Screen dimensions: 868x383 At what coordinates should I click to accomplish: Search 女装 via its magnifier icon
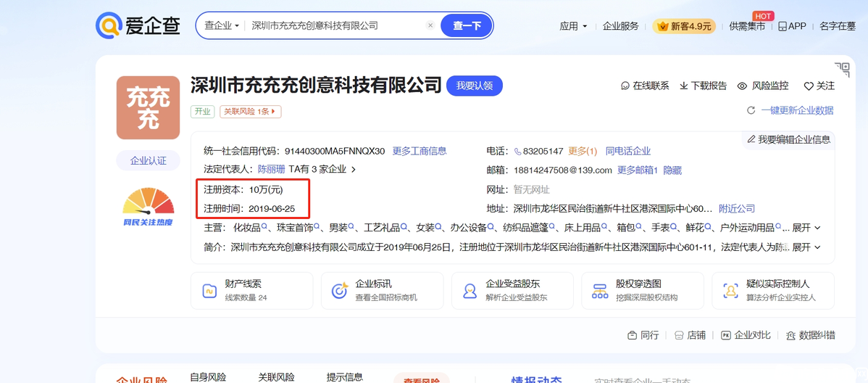tap(438, 227)
